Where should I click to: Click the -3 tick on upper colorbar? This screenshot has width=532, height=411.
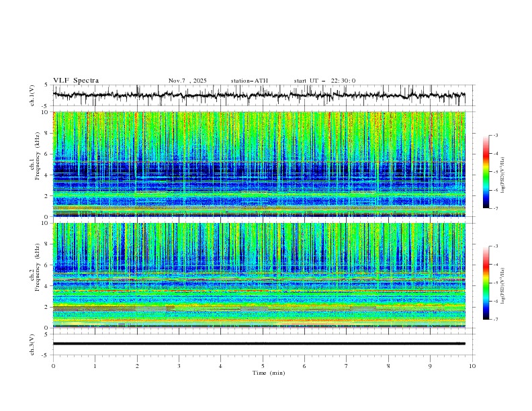click(x=495, y=136)
